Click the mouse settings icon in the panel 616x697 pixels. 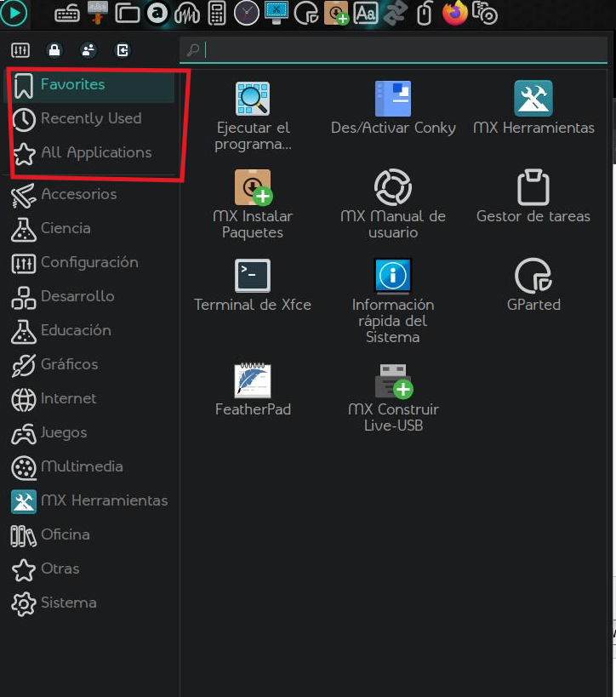[425, 13]
